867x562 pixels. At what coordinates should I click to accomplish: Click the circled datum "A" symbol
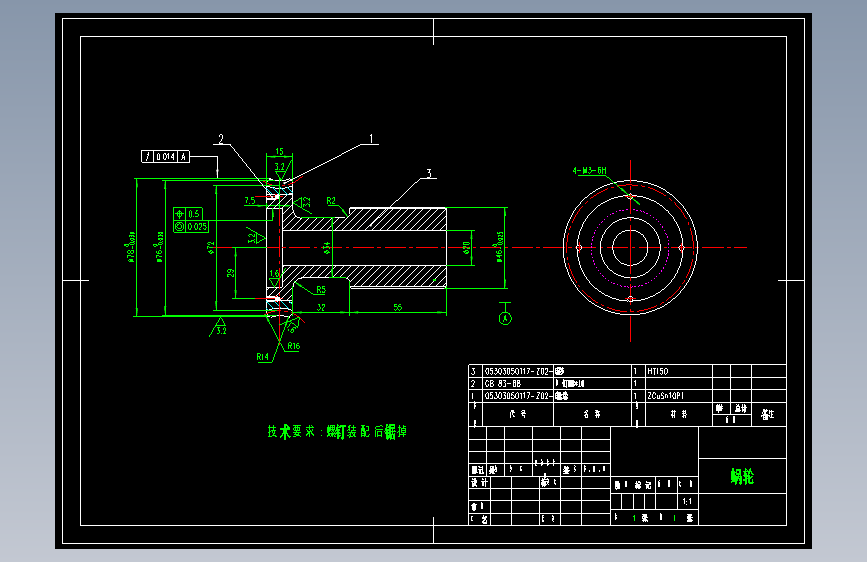(505, 319)
